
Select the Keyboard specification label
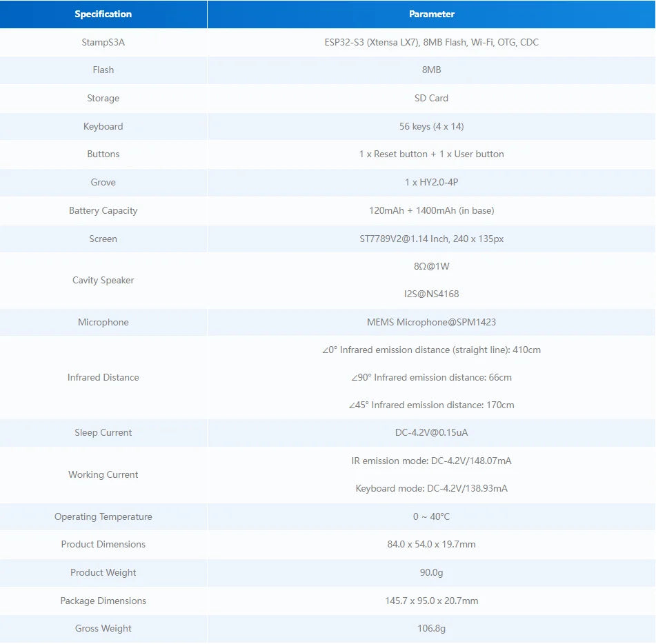pyautogui.click(x=103, y=126)
